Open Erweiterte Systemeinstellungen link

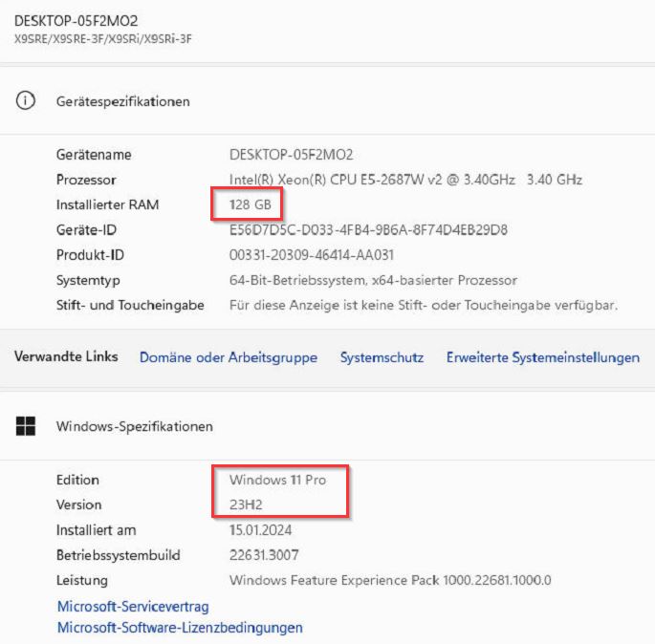click(x=543, y=357)
